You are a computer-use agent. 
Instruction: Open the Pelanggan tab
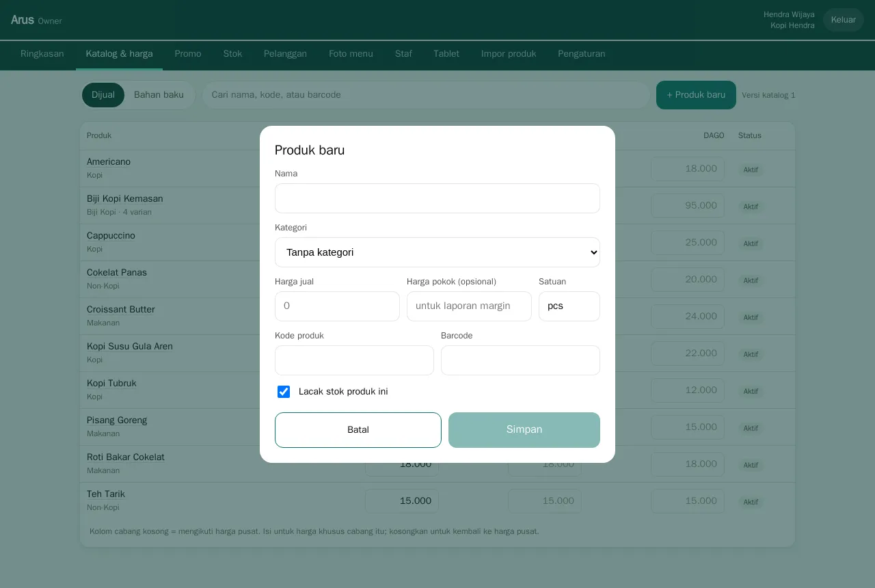click(285, 54)
